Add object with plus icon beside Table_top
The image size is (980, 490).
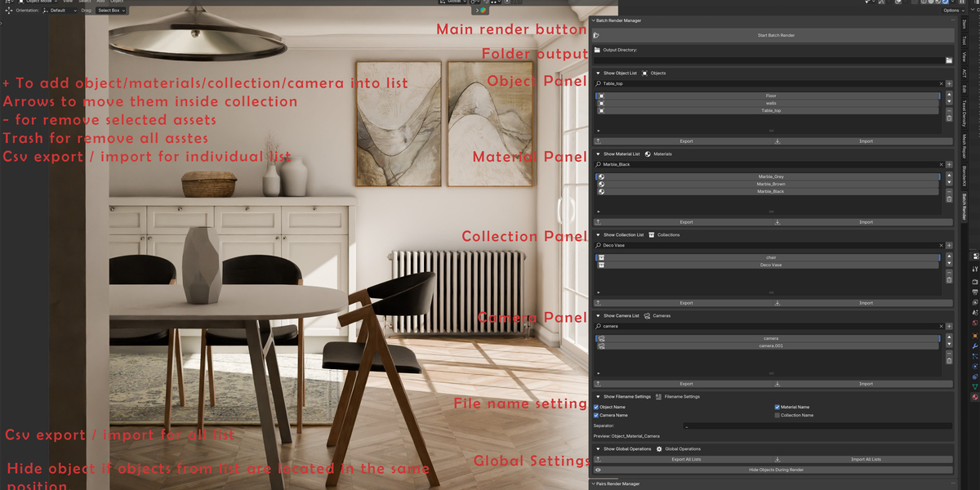coord(949,84)
